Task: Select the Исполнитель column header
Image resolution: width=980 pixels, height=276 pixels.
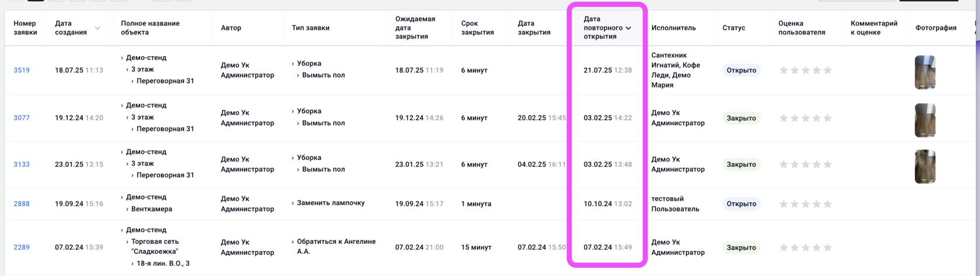Action: point(673,28)
